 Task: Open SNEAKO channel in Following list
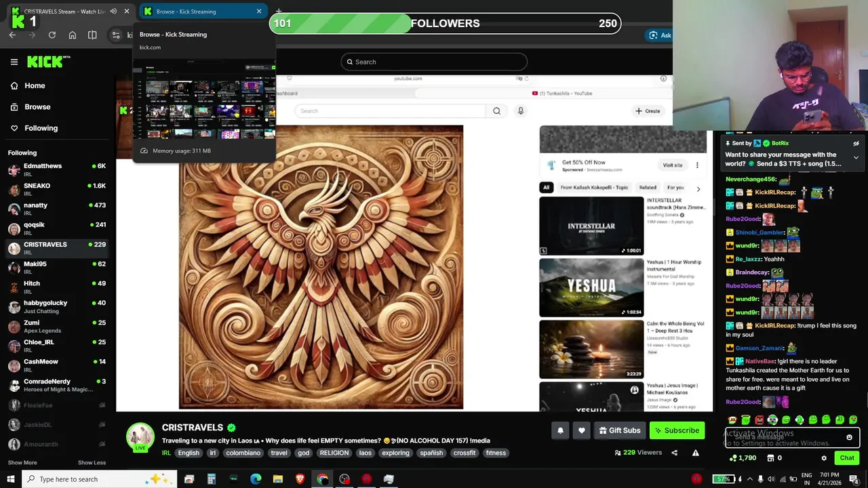(x=57, y=189)
